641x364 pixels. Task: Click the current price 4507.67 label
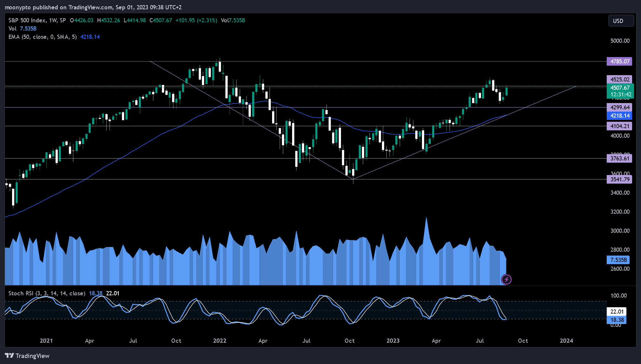pyautogui.click(x=620, y=88)
